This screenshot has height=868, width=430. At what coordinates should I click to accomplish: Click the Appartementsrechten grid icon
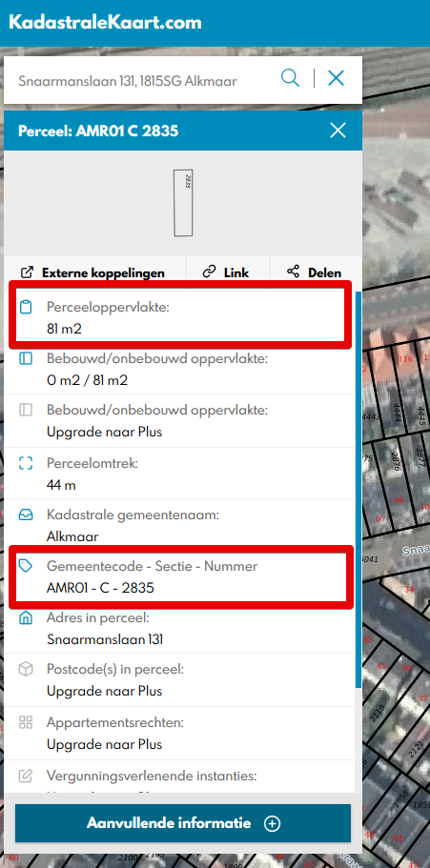(26, 722)
